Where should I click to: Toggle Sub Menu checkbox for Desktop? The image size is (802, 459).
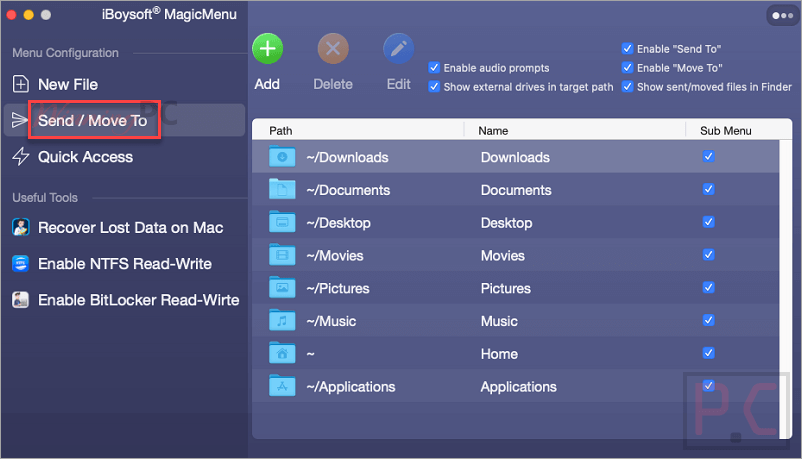[x=708, y=222]
